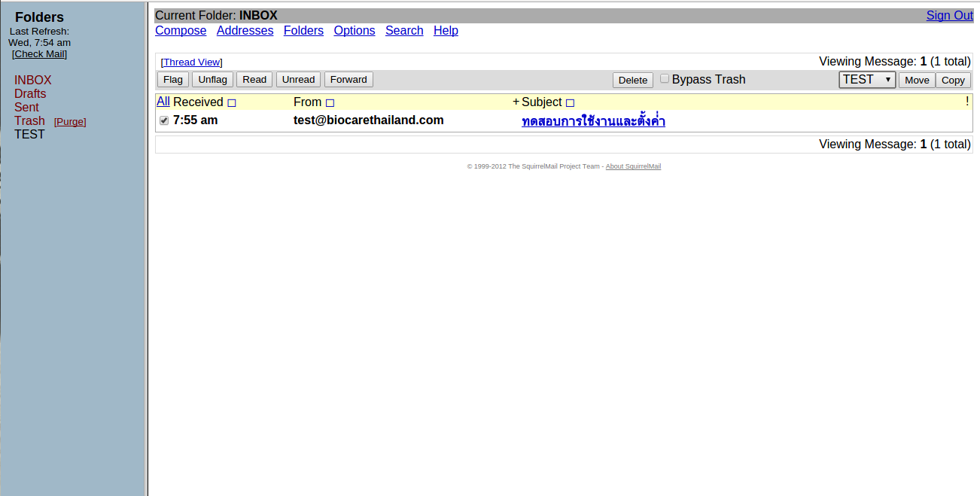Open the Thai subject message link

coord(593,121)
